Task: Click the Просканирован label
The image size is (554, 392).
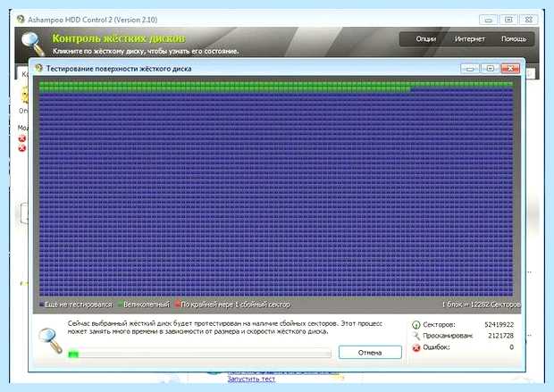Action: pyautogui.click(x=448, y=336)
